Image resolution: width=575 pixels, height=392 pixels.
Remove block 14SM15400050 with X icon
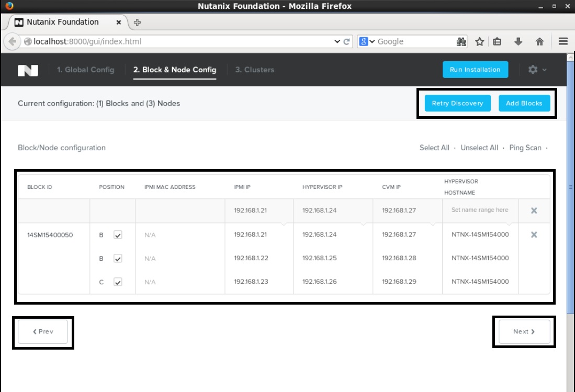(x=534, y=234)
